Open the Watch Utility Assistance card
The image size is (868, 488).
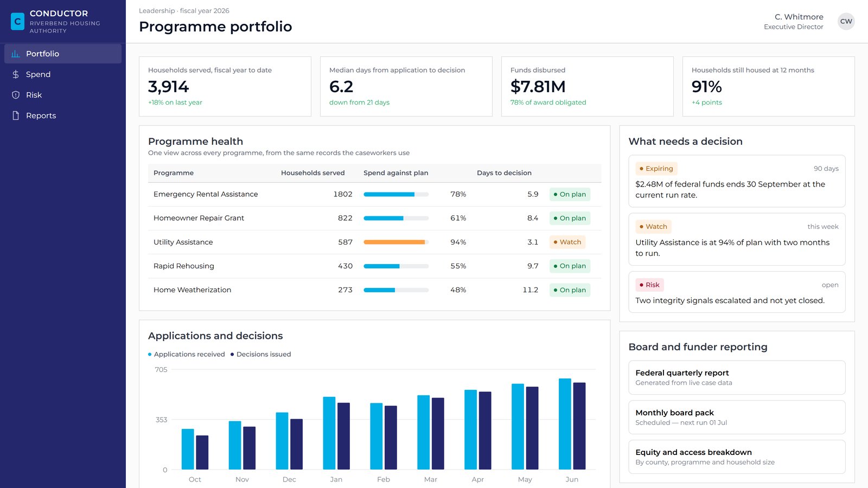point(737,239)
